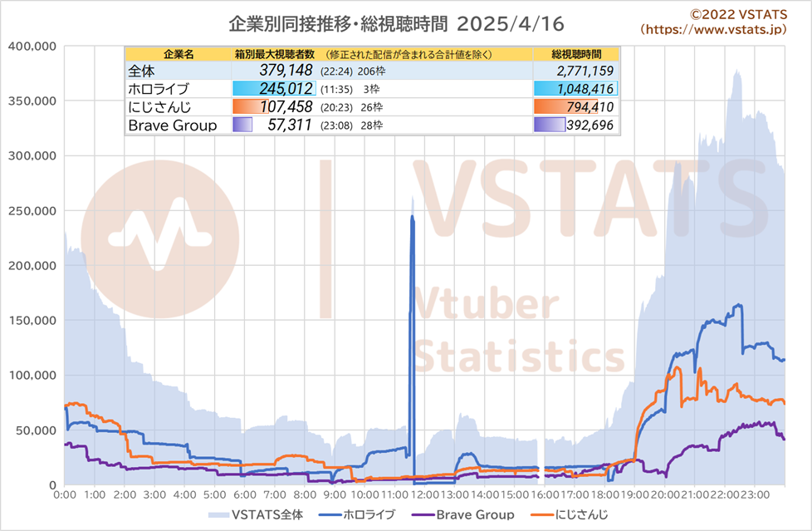Click the 250,000 y-axis label

coord(32,210)
